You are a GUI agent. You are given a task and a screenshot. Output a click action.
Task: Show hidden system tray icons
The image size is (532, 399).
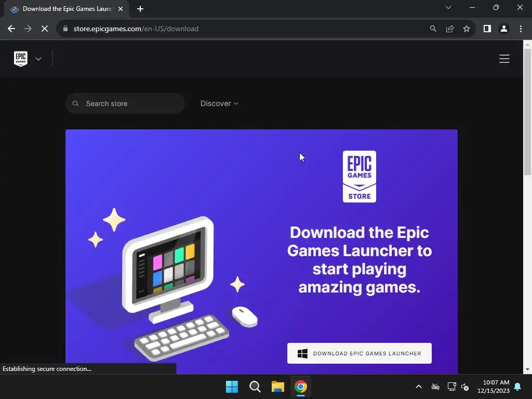(x=419, y=387)
